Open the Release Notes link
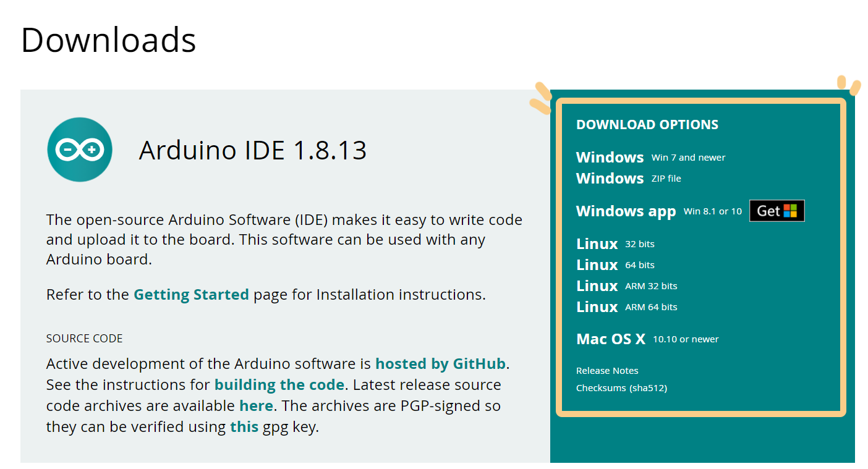The height and width of the screenshot is (469, 868). [x=607, y=371]
